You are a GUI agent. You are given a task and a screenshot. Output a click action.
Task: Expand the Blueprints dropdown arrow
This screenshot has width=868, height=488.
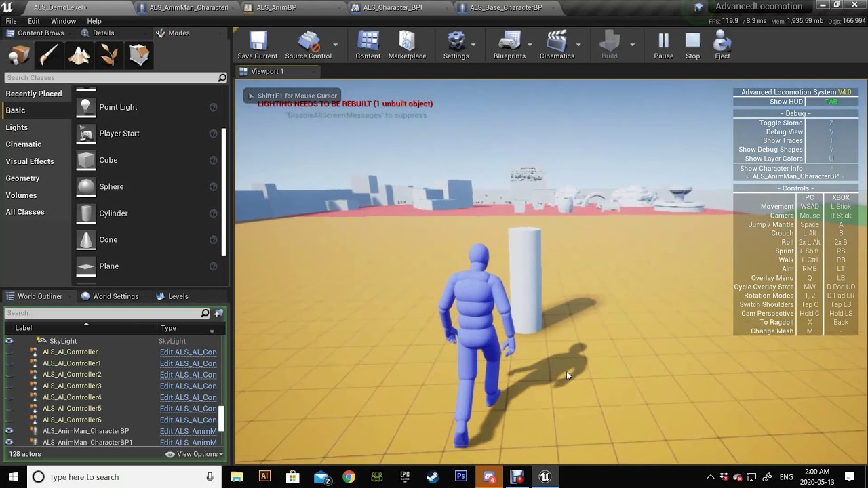point(530,45)
